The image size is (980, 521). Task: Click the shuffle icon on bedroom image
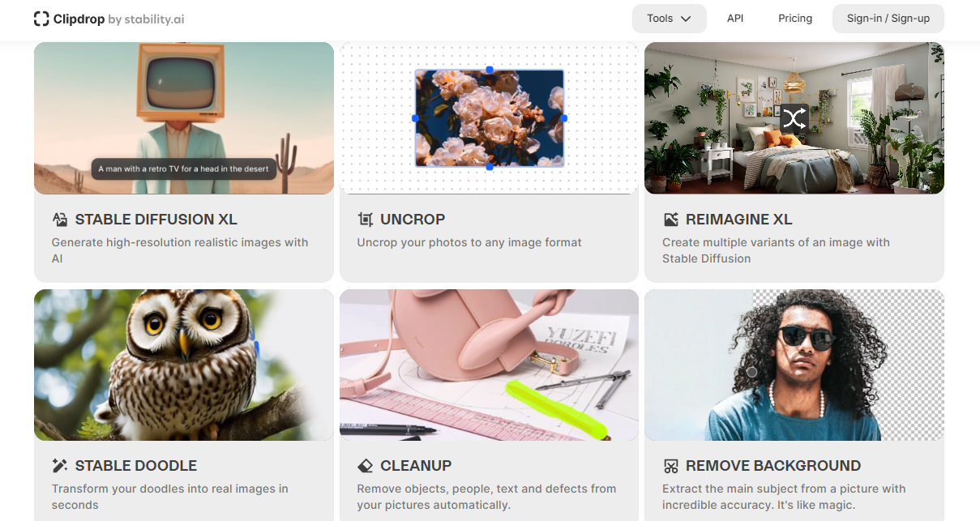(794, 119)
